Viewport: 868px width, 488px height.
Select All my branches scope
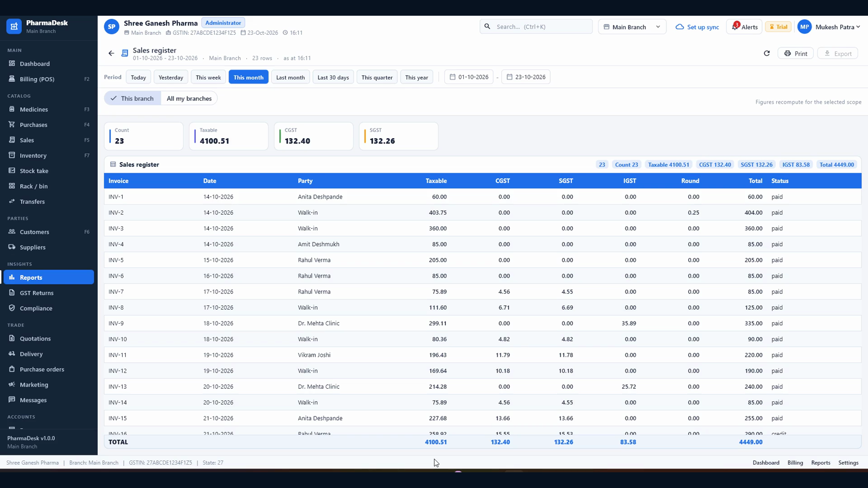(x=189, y=98)
